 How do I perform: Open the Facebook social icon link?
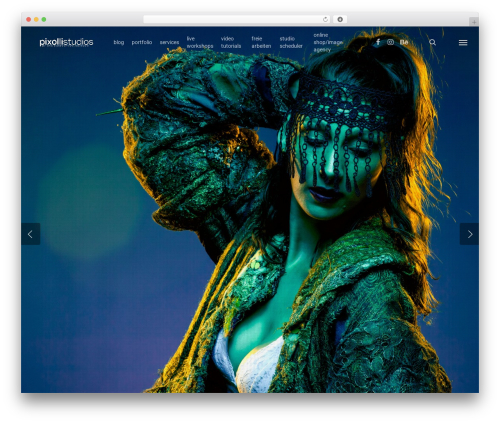[378, 42]
